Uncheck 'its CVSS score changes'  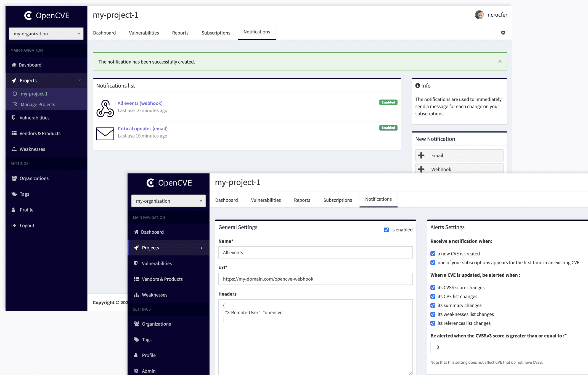tap(433, 287)
